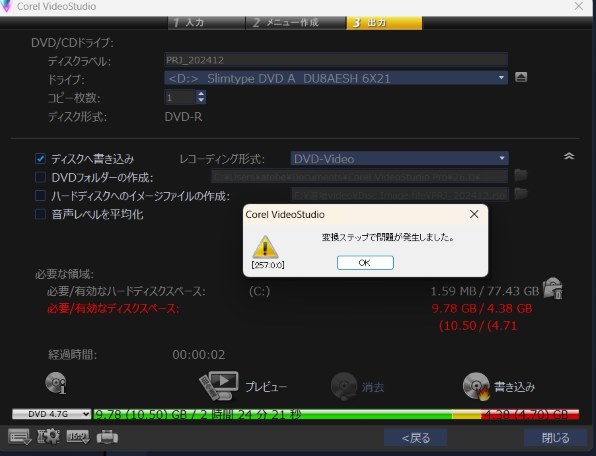
Task: Click the ディスクラベル PRJ_202412 field
Action: tap(336, 60)
